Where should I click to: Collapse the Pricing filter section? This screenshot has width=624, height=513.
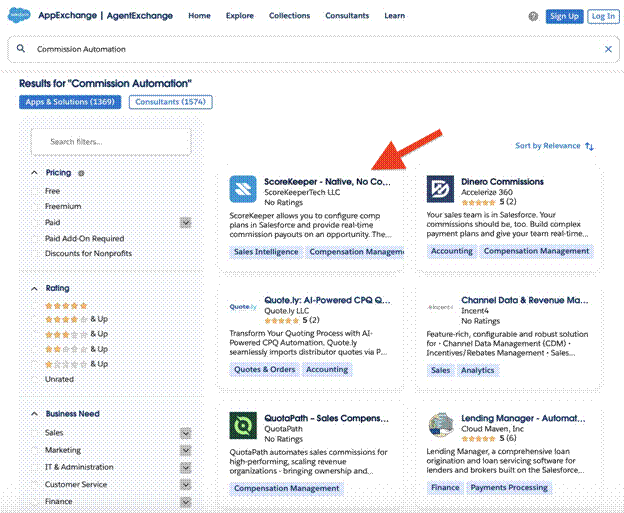pyautogui.click(x=33, y=173)
